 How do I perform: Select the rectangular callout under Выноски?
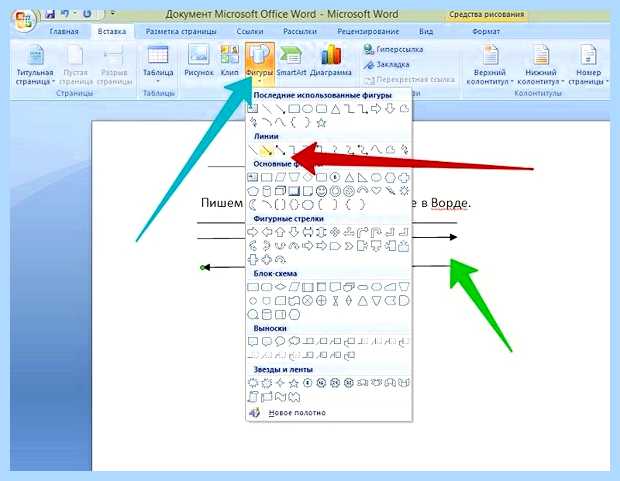pyautogui.click(x=252, y=341)
